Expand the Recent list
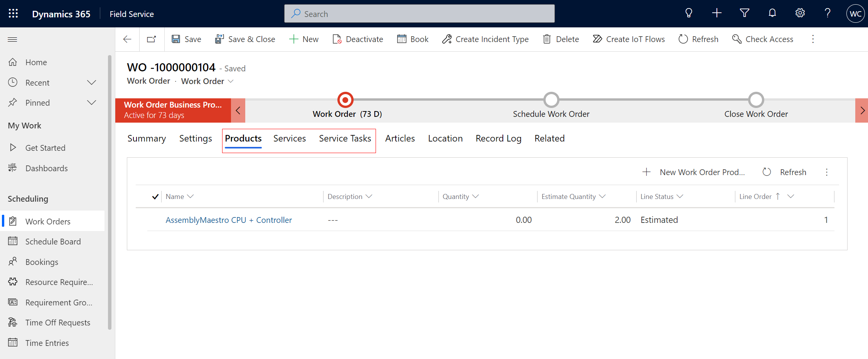Image resolution: width=868 pixels, height=359 pixels. [91, 83]
